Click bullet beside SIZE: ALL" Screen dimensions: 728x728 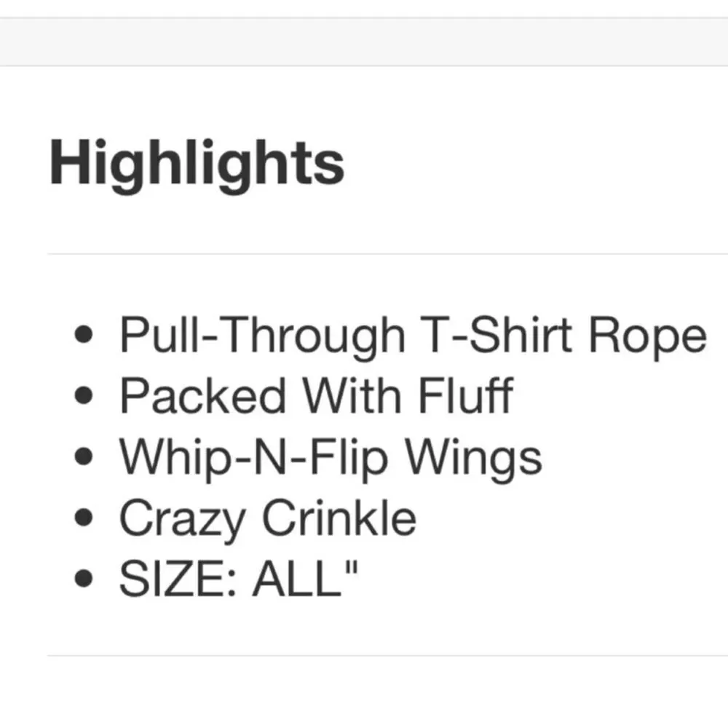pos(84,579)
